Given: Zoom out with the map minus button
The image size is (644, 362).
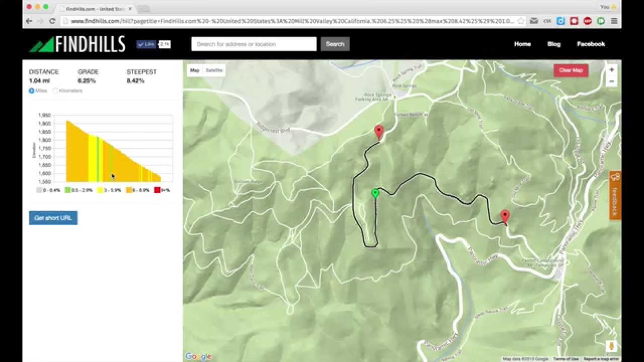Looking at the screenshot, I should tap(611, 81).
